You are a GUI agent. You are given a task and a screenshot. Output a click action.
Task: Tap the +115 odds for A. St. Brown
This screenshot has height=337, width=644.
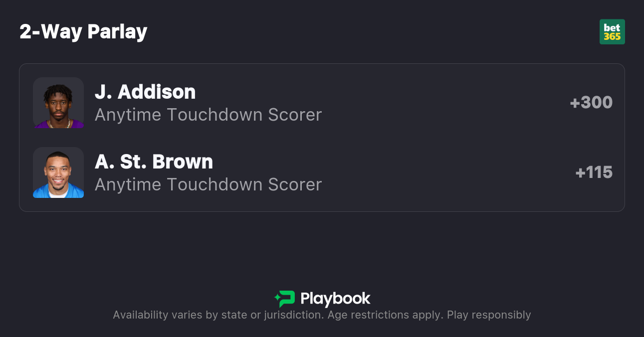(594, 172)
